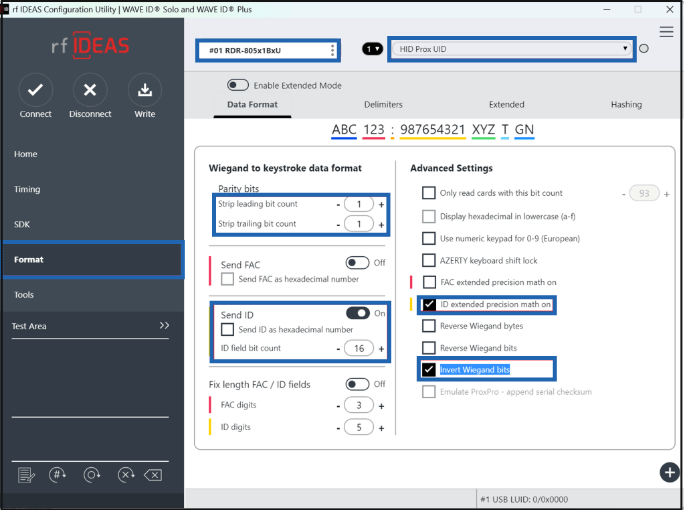Click the ABC segment in format preview

344,130
